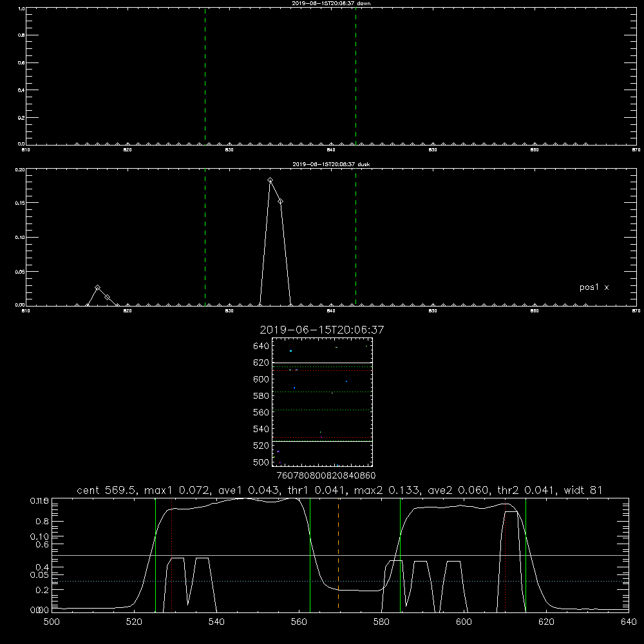Click the '2019-06-15T20:06:37 dusk' plot title
Screen dimensions: 644x644
331,164
